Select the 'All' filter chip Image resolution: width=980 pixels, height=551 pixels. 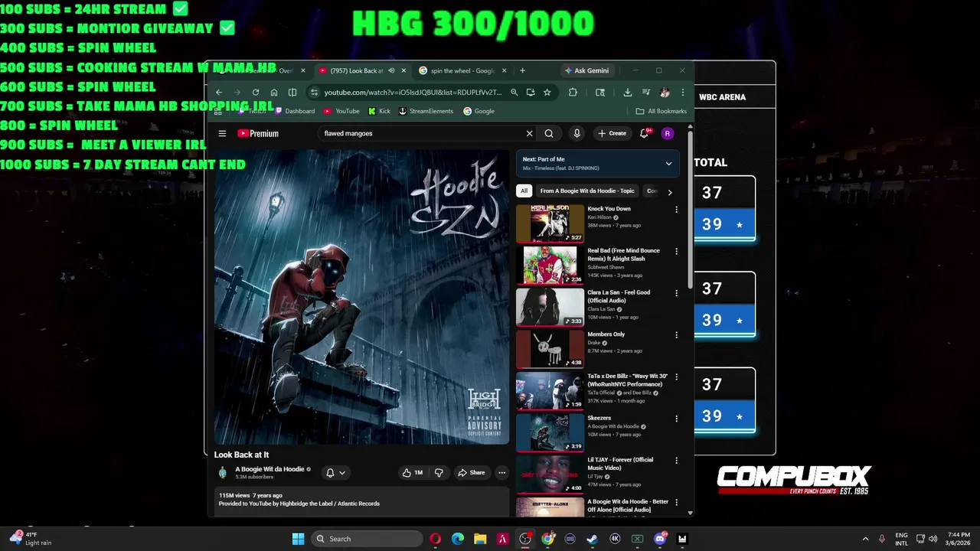(x=524, y=191)
